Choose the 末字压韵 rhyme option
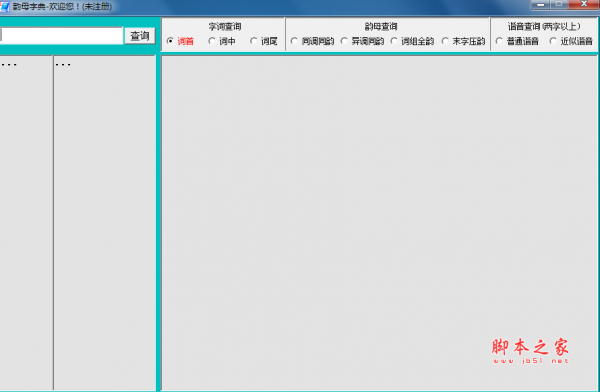Viewport: 600px width, 392px height. click(463, 41)
